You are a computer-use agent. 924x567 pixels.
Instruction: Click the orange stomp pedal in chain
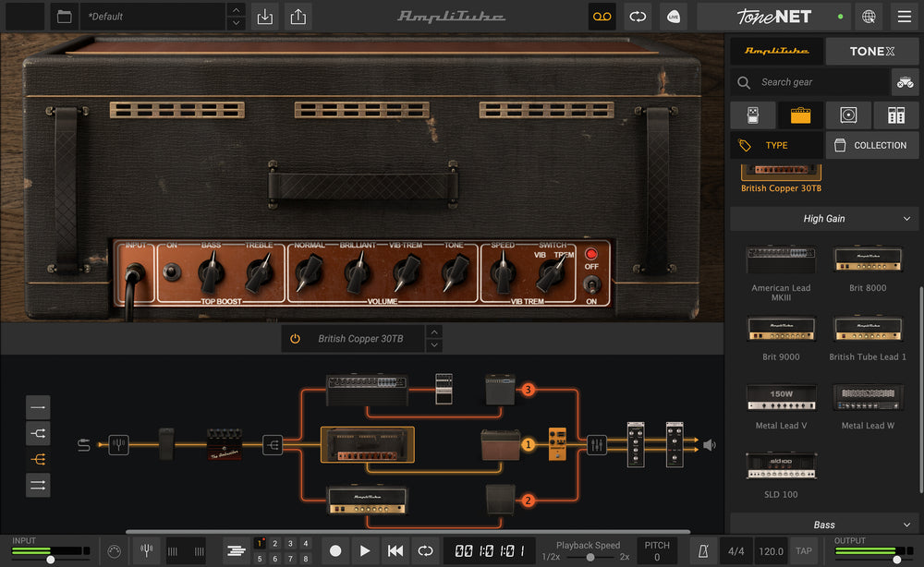tap(557, 444)
